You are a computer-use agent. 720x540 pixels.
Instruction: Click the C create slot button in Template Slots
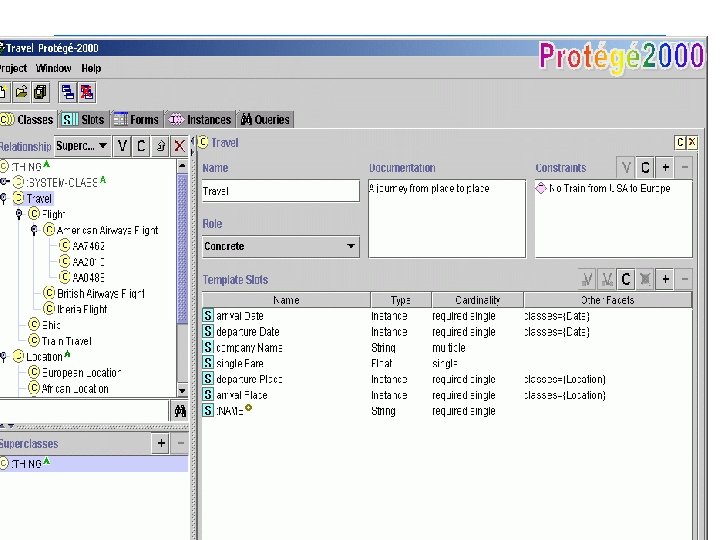point(625,279)
